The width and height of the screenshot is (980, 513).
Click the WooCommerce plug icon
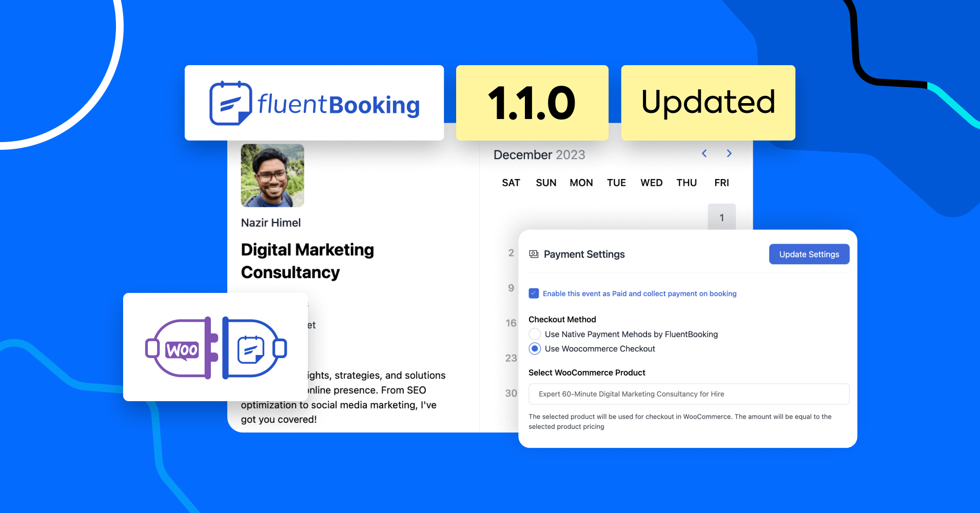tap(182, 348)
